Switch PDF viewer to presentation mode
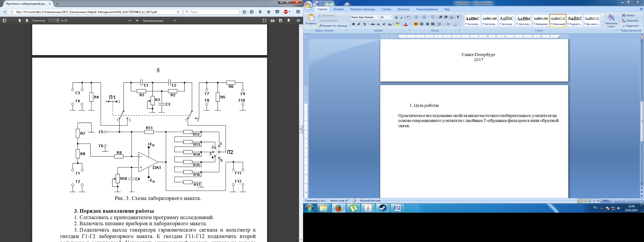Viewport: 644px width, 242px height. [x=264, y=21]
